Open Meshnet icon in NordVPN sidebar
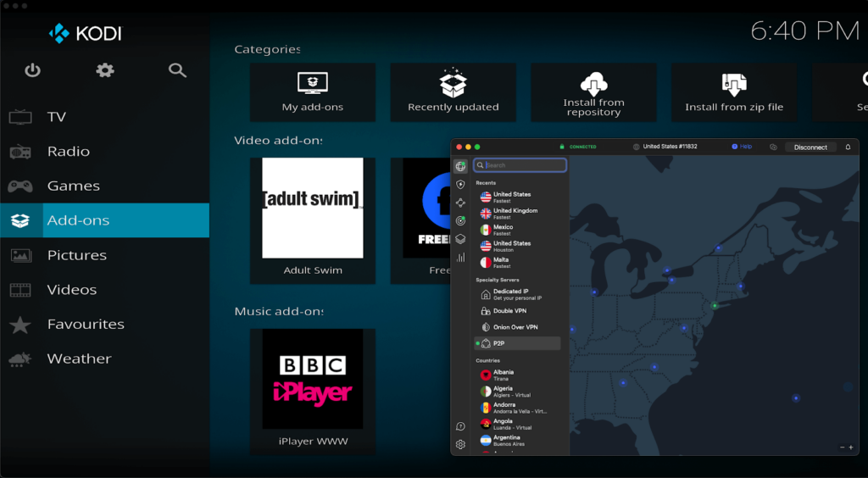This screenshot has height=478, width=868. tap(460, 203)
